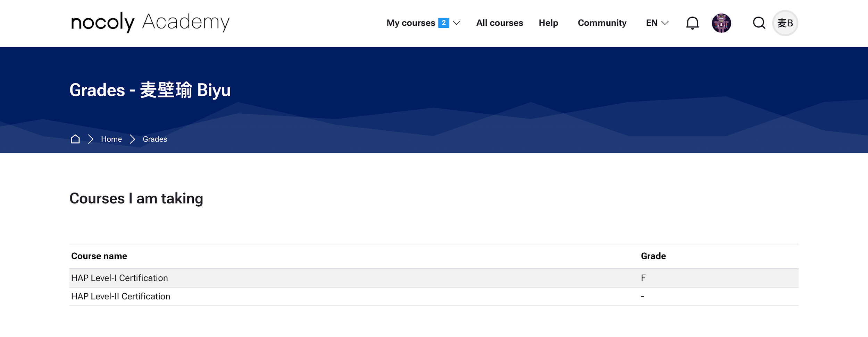The height and width of the screenshot is (337, 868).
Task: Navigate to Community page
Action: tap(602, 23)
